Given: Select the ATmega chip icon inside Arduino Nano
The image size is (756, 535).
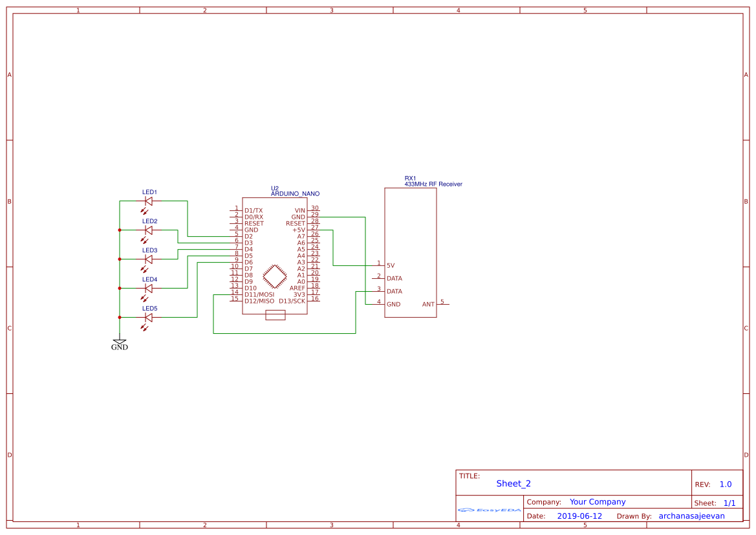Looking at the screenshot, I should [x=275, y=276].
